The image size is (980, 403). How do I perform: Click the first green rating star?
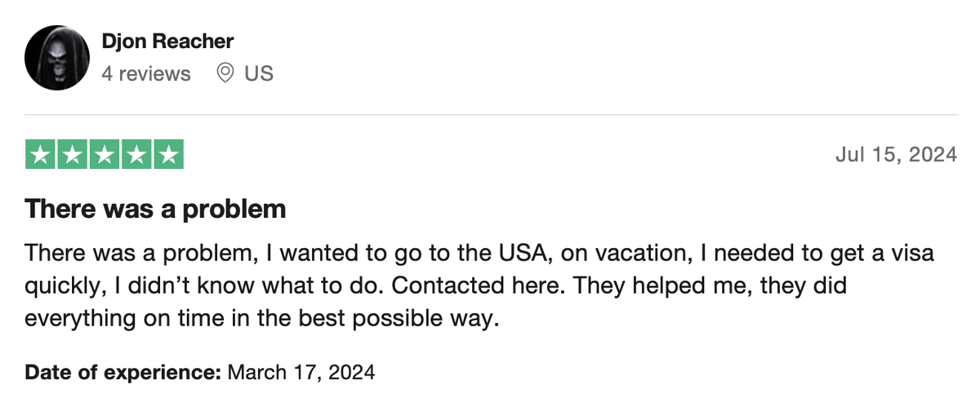42,154
